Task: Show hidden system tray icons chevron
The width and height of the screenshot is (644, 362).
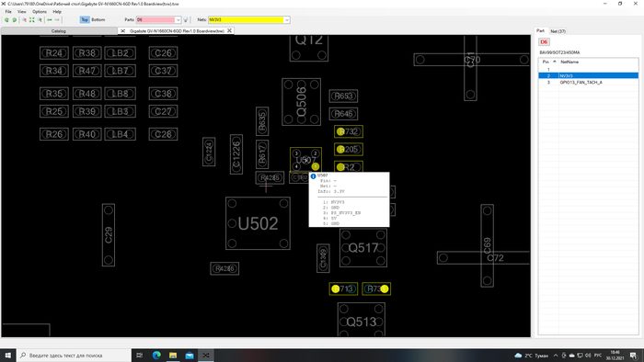Action: (556, 356)
